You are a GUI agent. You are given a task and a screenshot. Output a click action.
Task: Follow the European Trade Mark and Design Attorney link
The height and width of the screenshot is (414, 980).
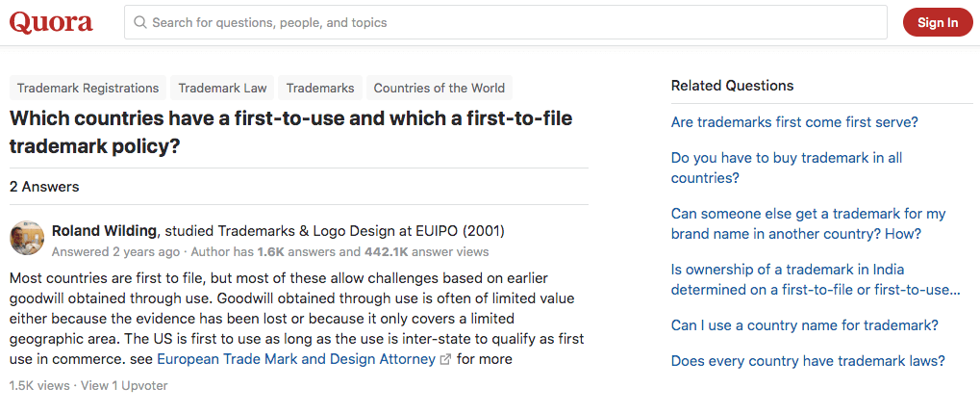(x=296, y=359)
